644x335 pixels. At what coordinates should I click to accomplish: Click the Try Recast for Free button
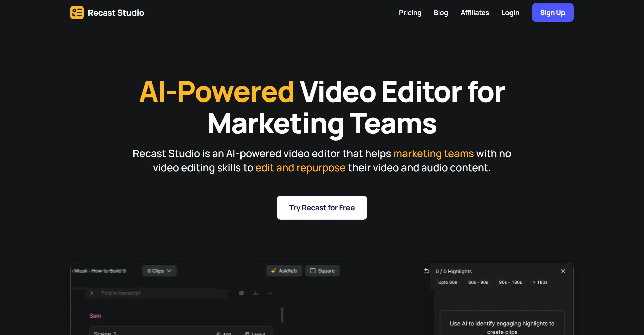coord(322,208)
